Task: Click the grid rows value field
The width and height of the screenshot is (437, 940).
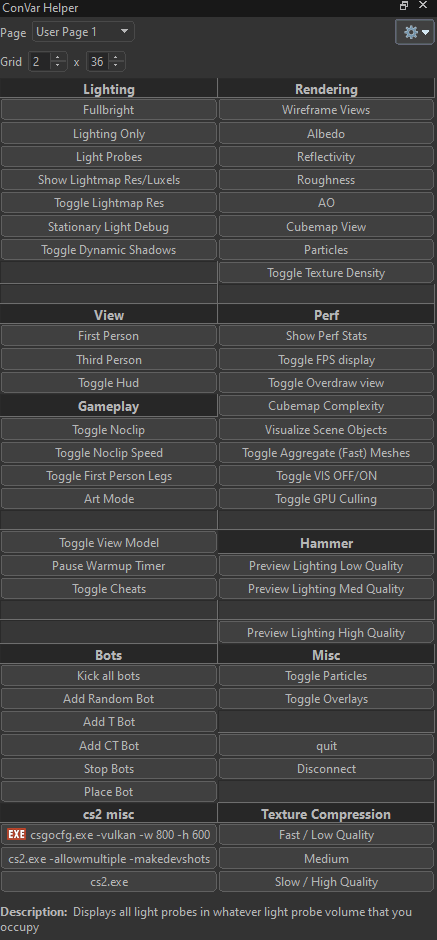Action: click(99, 61)
